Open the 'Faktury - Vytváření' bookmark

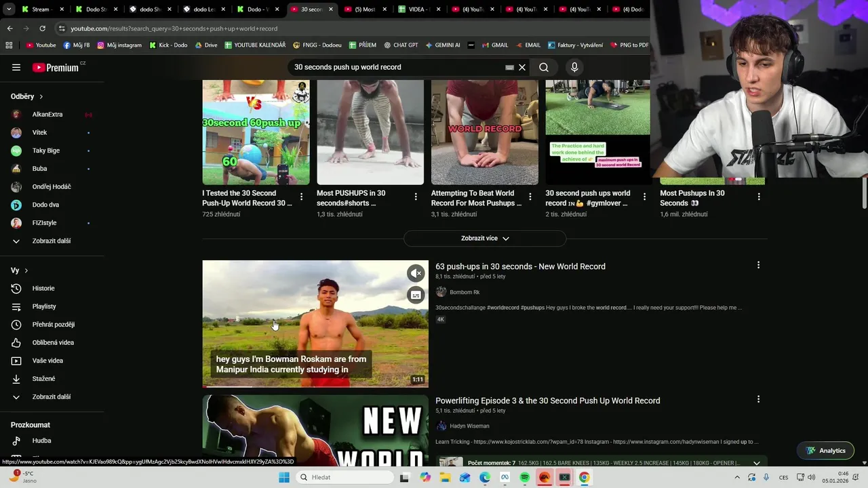576,45
